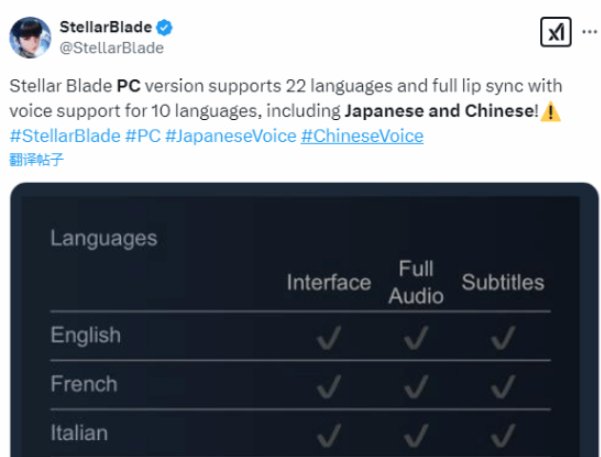Click the Full Audio column header

pyautogui.click(x=415, y=282)
